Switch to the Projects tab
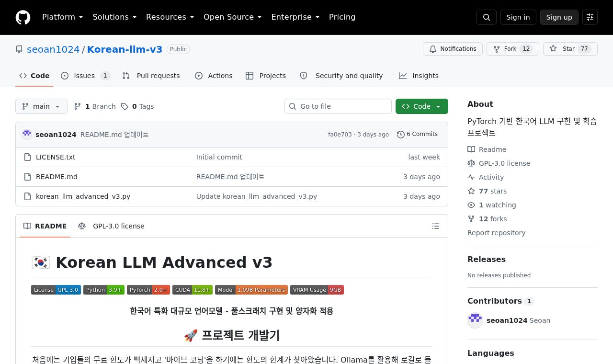613x364 pixels. [x=266, y=76]
